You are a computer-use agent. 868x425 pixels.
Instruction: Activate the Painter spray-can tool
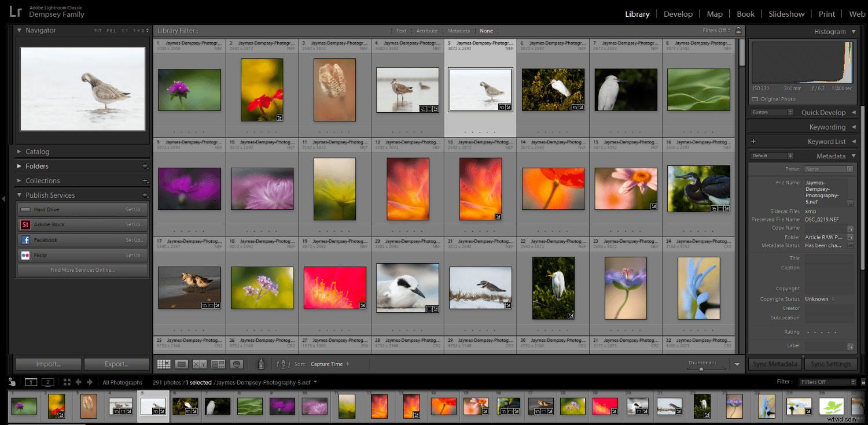point(261,364)
